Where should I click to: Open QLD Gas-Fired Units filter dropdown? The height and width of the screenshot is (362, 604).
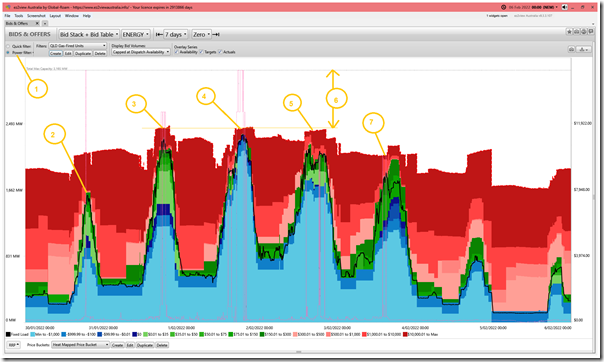click(77, 46)
